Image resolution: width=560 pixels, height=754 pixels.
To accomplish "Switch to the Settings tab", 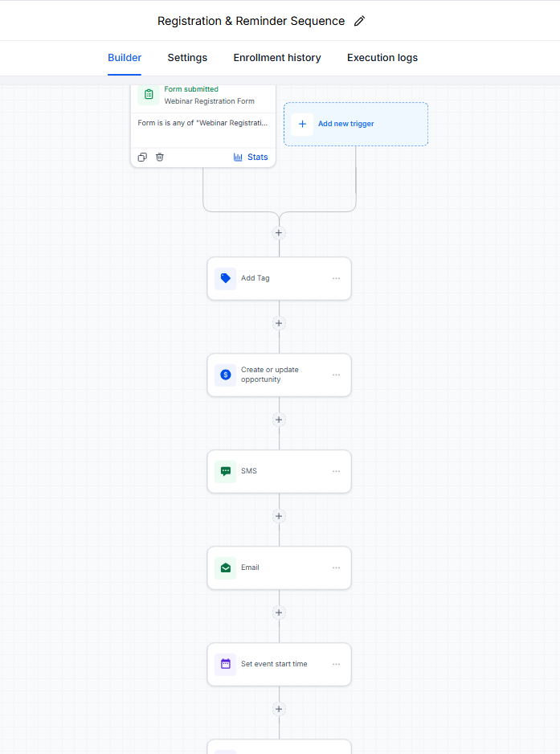I will pyautogui.click(x=187, y=58).
